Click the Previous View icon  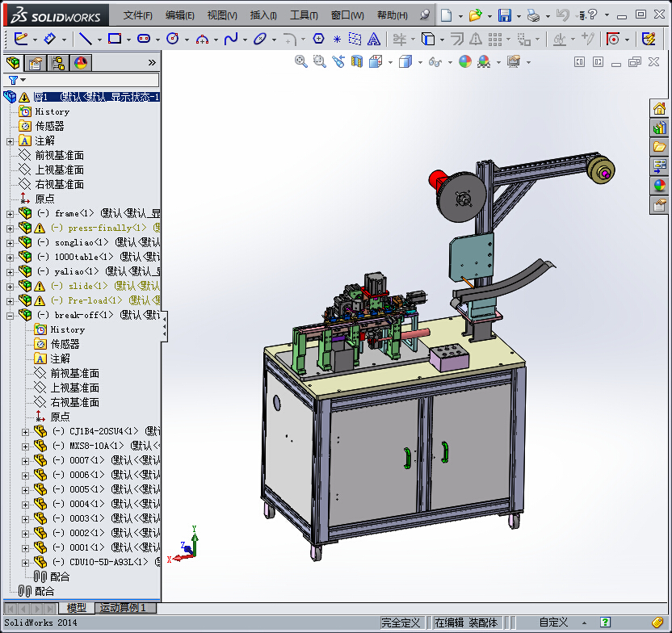tap(338, 61)
